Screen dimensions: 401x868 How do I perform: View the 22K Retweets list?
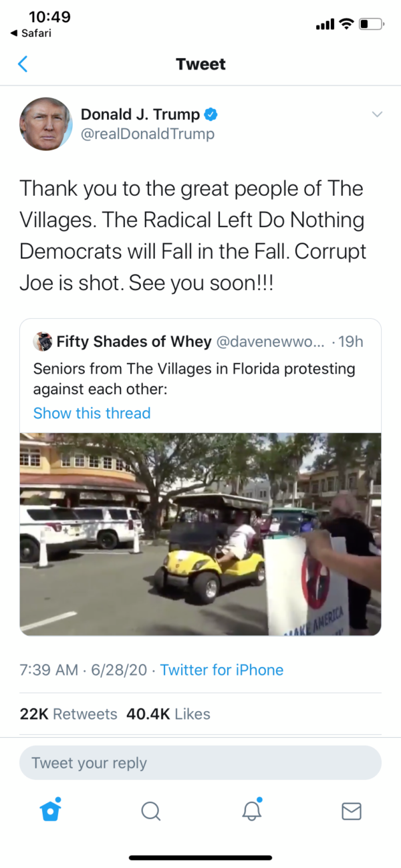coord(68,714)
